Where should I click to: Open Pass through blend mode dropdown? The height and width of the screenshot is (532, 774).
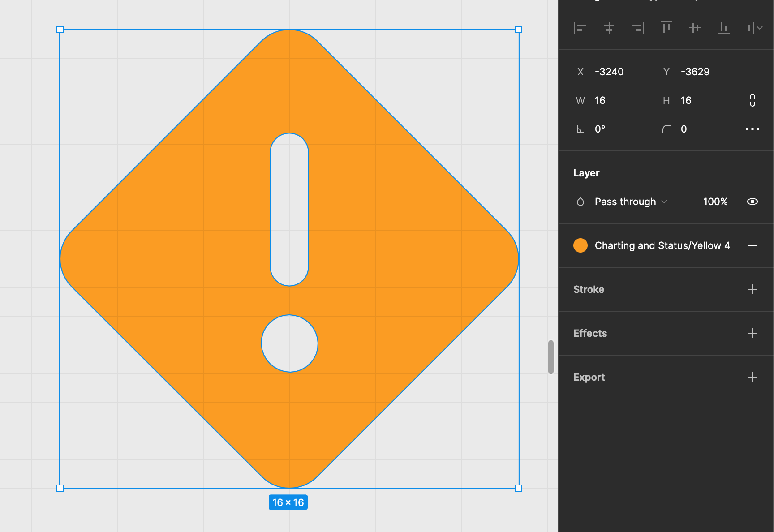coord(631,202)
